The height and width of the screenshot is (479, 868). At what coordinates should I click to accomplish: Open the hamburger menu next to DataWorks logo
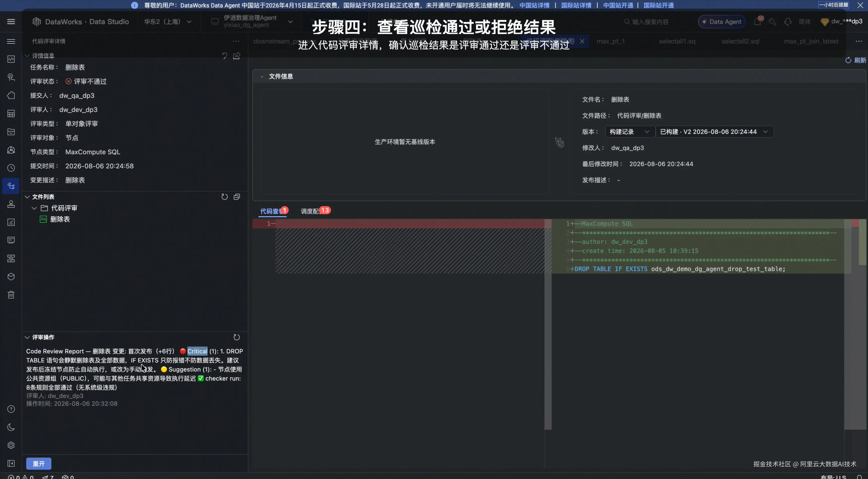tap(11, 22)
